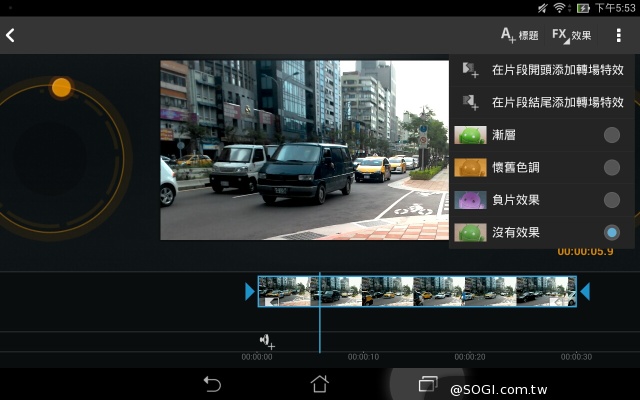Tap the back arrow in the top bar
This screenshot has height=400, width=640.
coord(11,36)
